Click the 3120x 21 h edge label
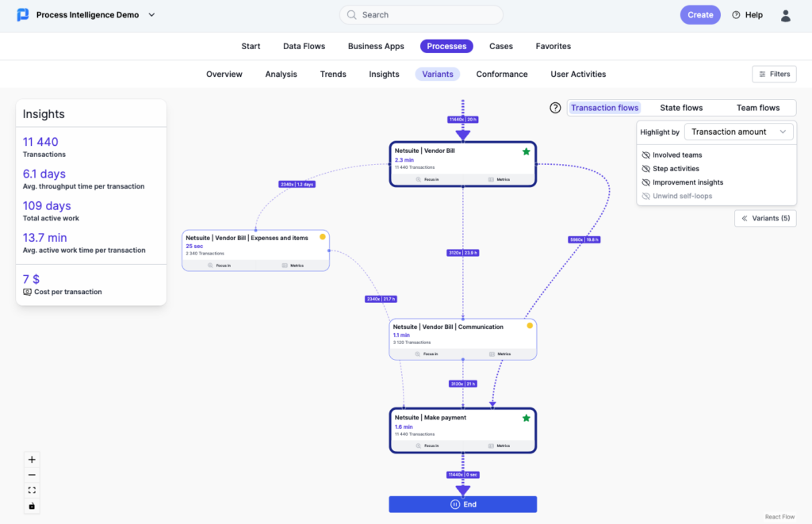Screen dimensions: 812x524 click(x=463, y=384)
